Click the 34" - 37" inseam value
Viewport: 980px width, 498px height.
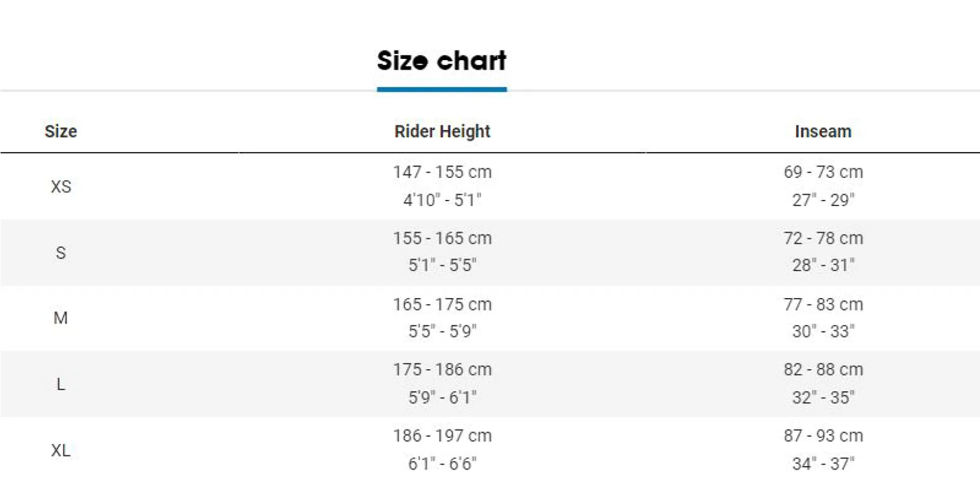[823, 464]
